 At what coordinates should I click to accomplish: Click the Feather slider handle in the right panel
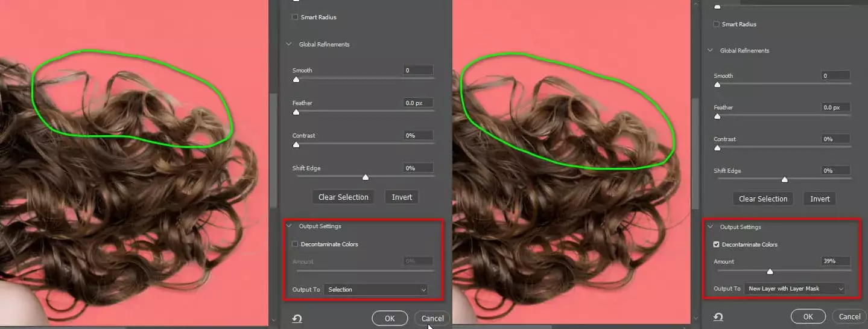pos(717,116)
